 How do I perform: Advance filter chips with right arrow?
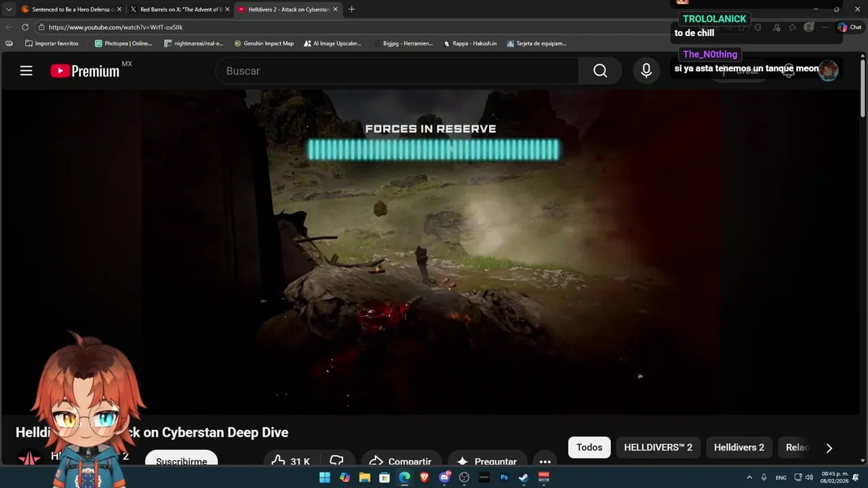click(x=829, y=448)
